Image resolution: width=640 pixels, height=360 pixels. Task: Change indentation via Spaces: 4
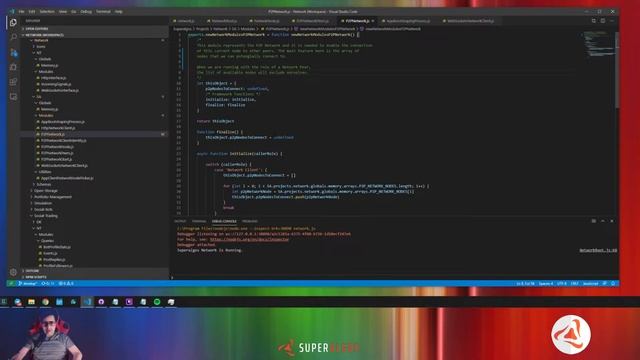tap(546, 283)
